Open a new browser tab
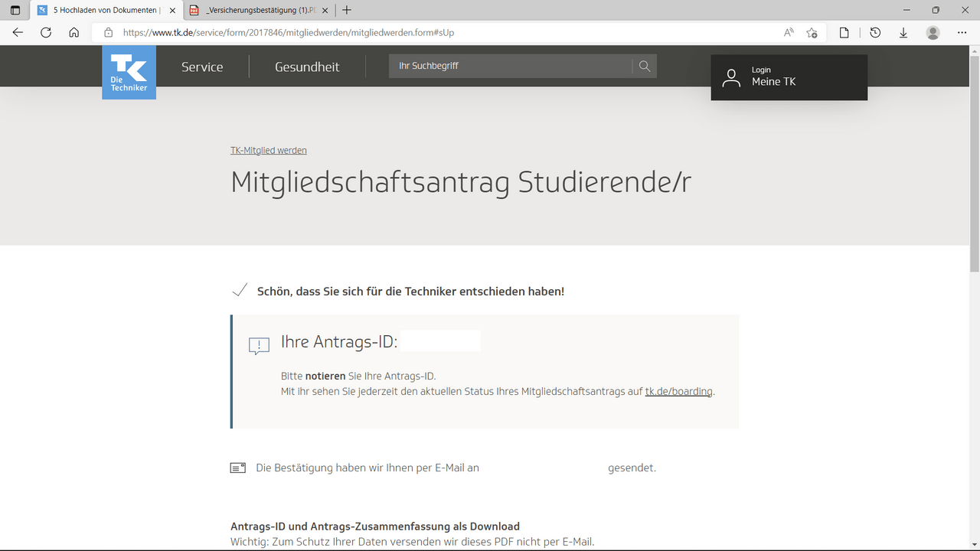This screenshot has height=551, width=980. click(x=347, y=10)
